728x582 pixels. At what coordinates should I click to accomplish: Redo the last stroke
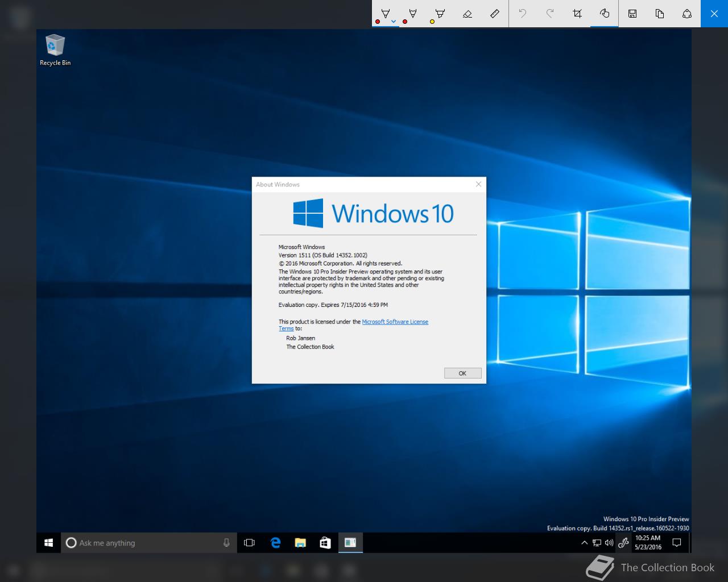[x=550, y=14]
